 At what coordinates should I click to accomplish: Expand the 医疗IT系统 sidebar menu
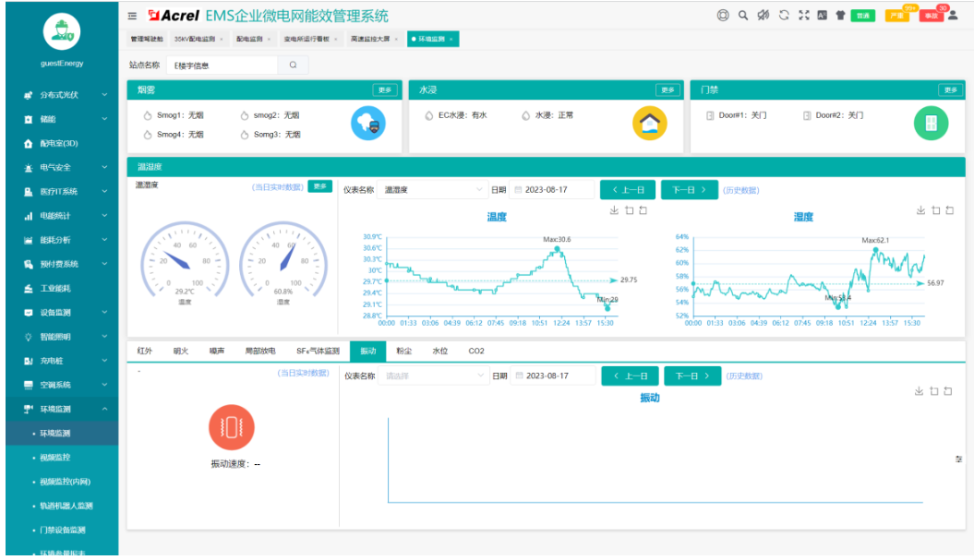62,192
